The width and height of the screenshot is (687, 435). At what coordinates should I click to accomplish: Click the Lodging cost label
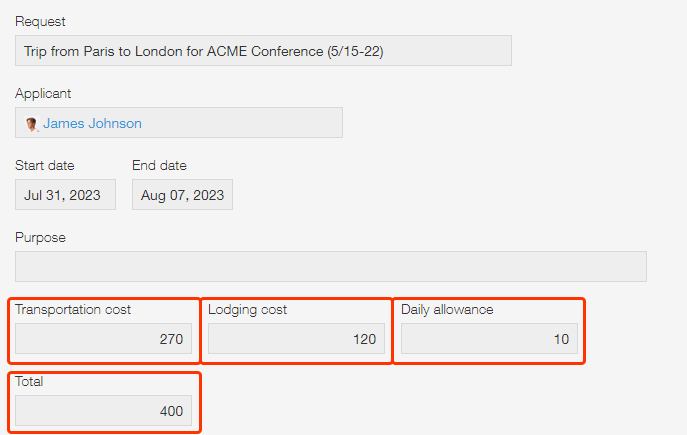pos(247,309)
